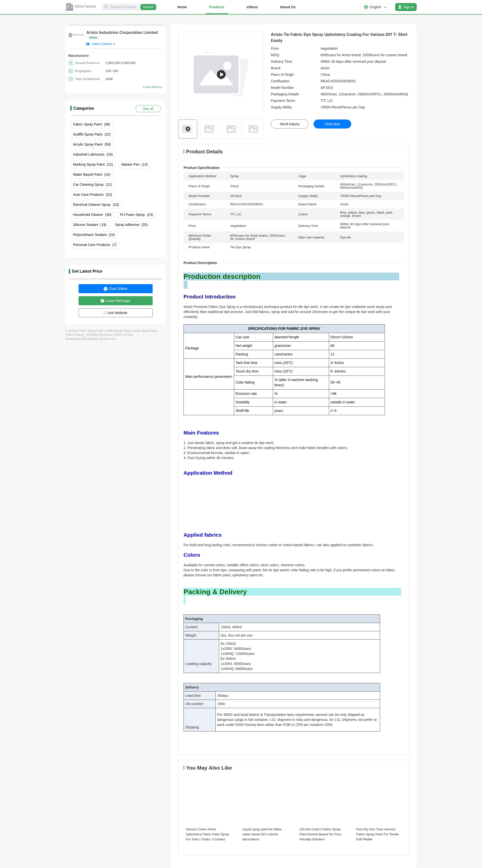This screenshot has height=868, width=482.
Task: Click the Sign In button
Action: [x=406, y=7]
